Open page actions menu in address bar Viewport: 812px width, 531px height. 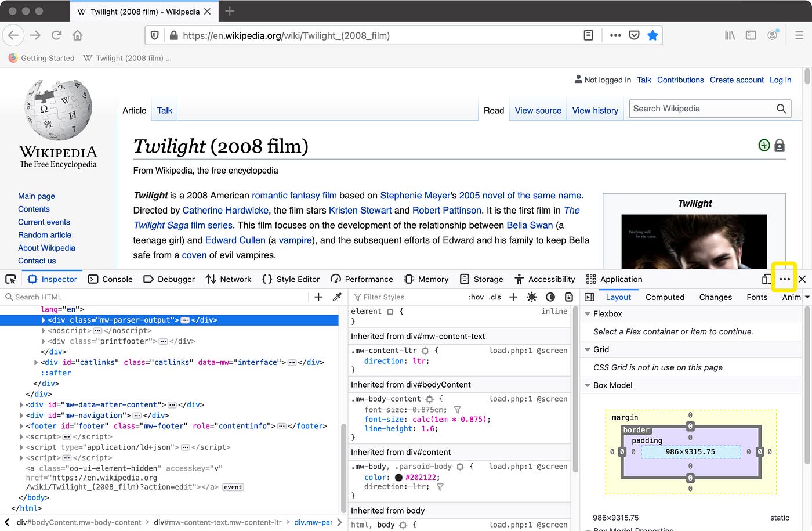[615, 35]
